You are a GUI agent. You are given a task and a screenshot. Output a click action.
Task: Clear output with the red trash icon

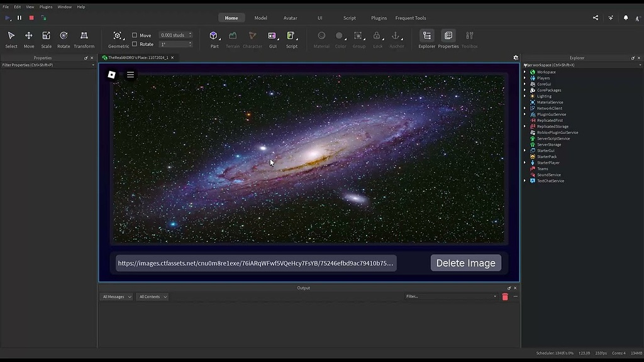(x=505, y=297)
